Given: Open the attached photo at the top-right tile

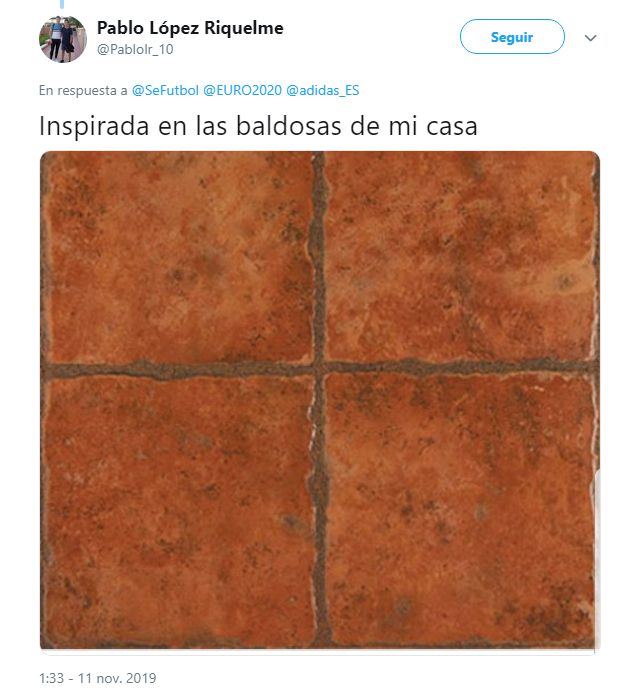Looking at the screenshot, I should click(x=460, y=258).
